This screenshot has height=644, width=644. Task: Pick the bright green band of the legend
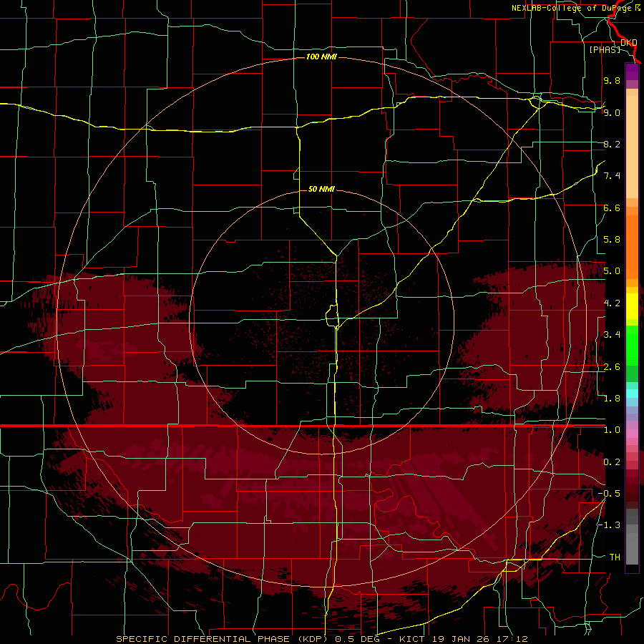[632, 345]
